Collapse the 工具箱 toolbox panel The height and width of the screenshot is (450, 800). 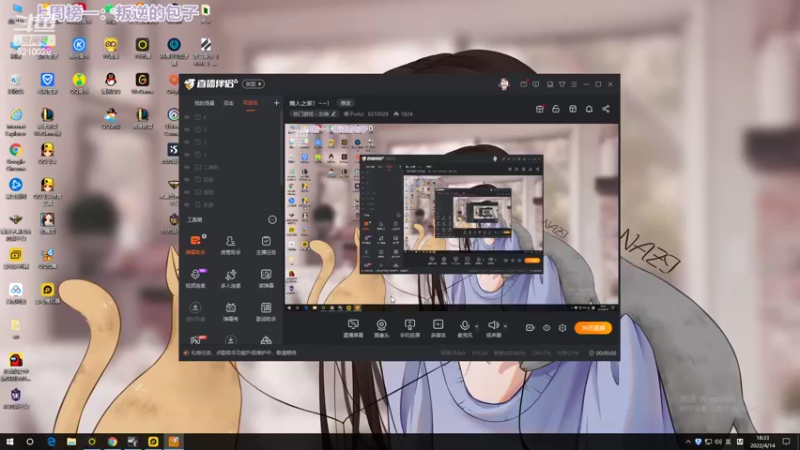272,220
